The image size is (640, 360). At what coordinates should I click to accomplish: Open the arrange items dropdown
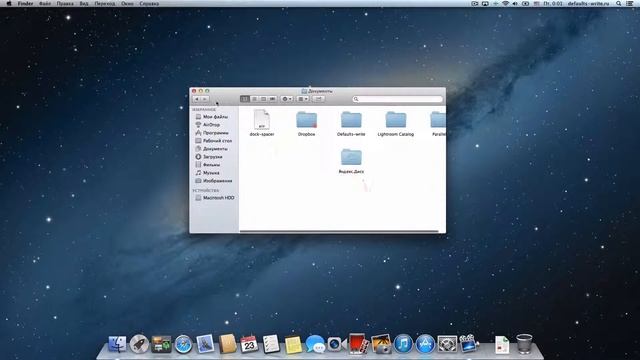pos(303,99)
